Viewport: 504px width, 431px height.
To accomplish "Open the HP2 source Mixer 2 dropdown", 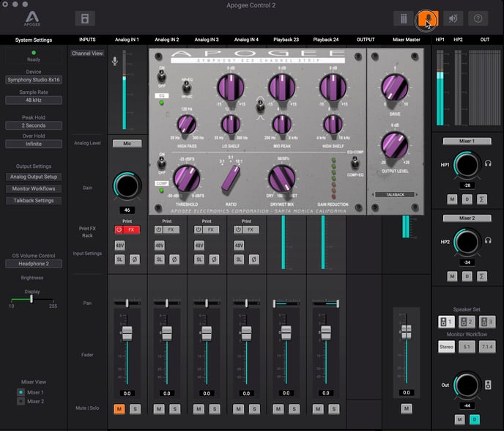I will click(x=467, y=218).
